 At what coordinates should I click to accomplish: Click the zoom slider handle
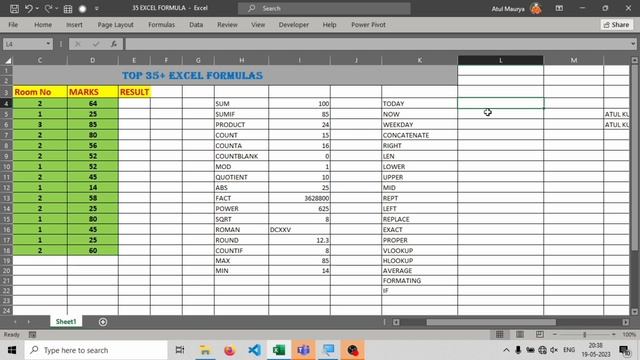click(x=584, y=334)
